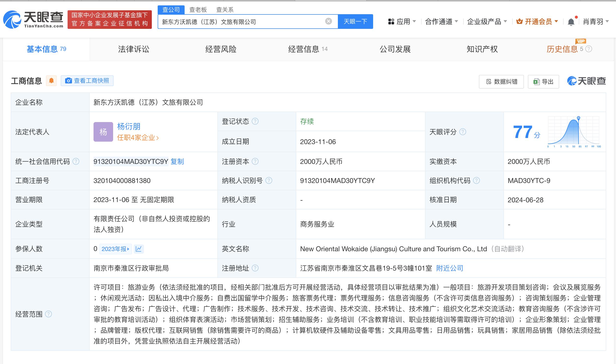This screenshot has width=616, height=364.
Task: Click the trend chart icon beside 2023年报
Action: 139,249
